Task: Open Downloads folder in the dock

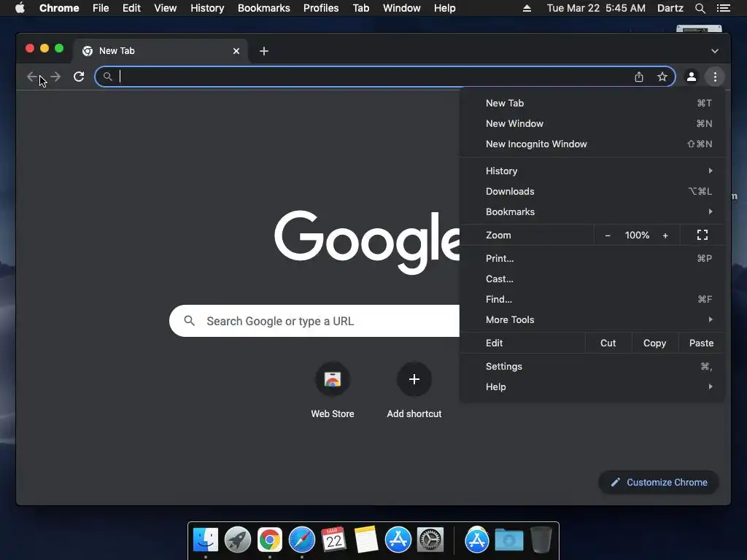Action: pos(508,540)
